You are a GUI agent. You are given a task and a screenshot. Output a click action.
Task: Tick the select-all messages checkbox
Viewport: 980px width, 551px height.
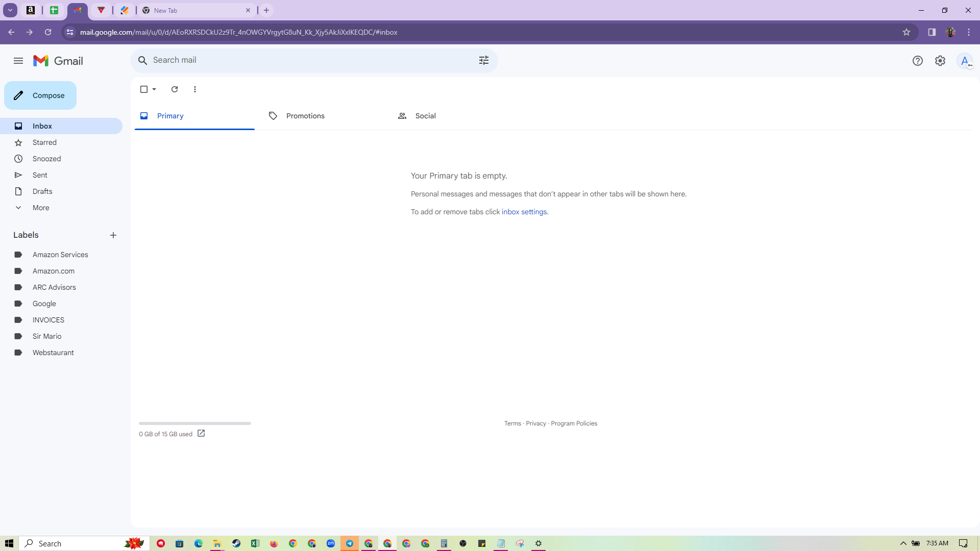(144, 89)
